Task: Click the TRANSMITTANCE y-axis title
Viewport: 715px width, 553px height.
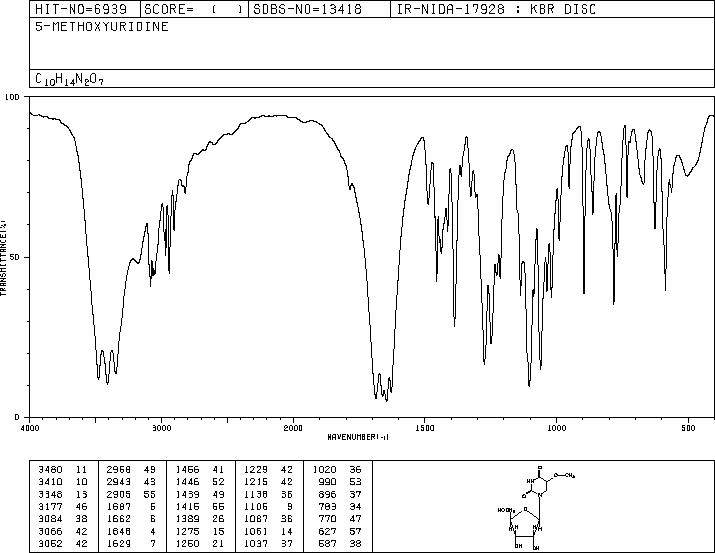Action: [4, 258]
